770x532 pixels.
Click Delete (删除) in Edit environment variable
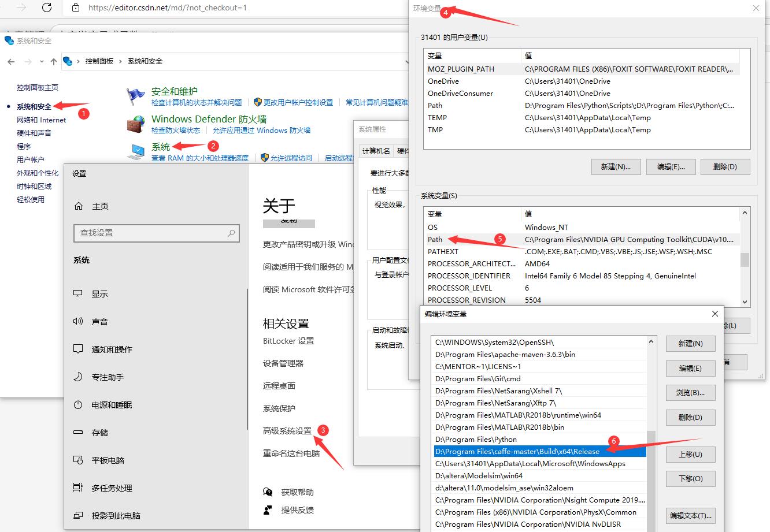coord(690,418)
